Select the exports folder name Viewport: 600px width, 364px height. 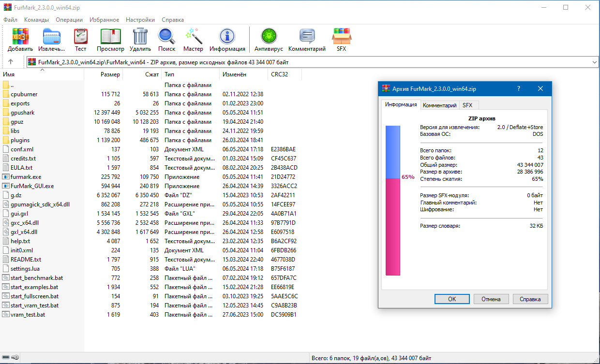pyautogui.click(x=20, y=103)
